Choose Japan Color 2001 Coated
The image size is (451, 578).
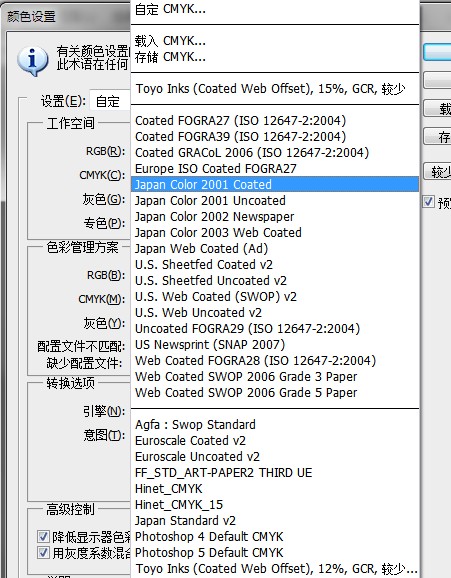275,184
